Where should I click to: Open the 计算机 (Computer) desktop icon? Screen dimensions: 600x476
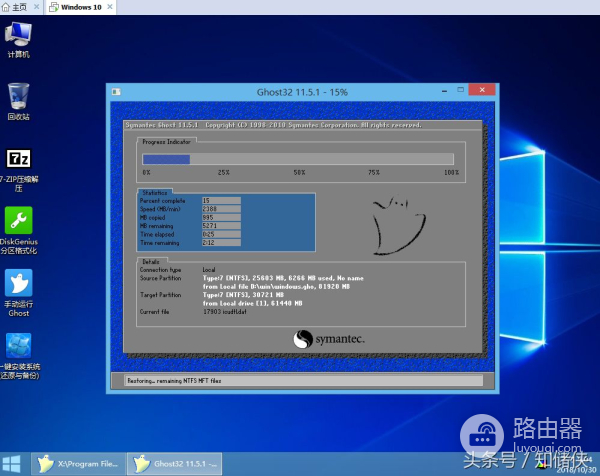click(18, 36)
